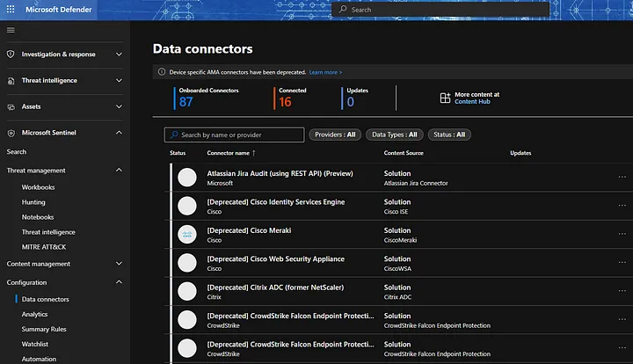This screenshot has height=364, width=633.
Task: Click the Cisco Meraki connector logo
Action: click(x=187, y=235)
